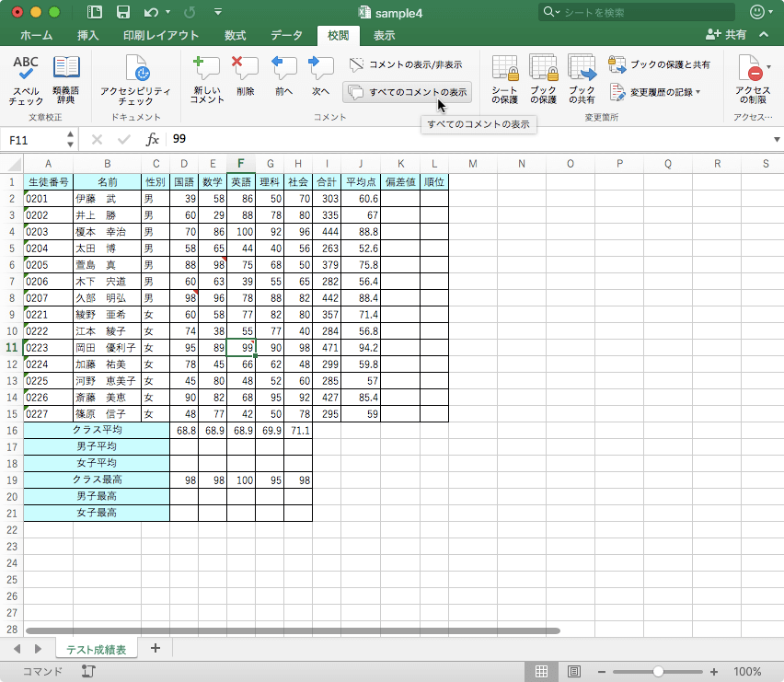Click zoom out minus button
The height and width of the screenshot is (682, 784).
[602, 672]
